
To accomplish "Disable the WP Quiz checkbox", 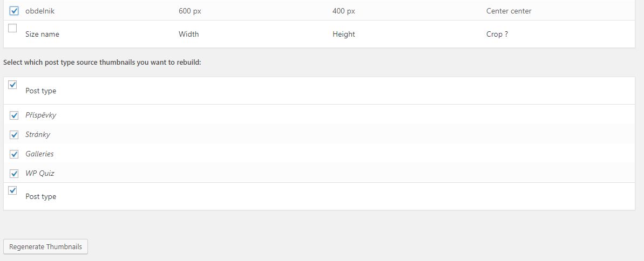I will 14,174.
